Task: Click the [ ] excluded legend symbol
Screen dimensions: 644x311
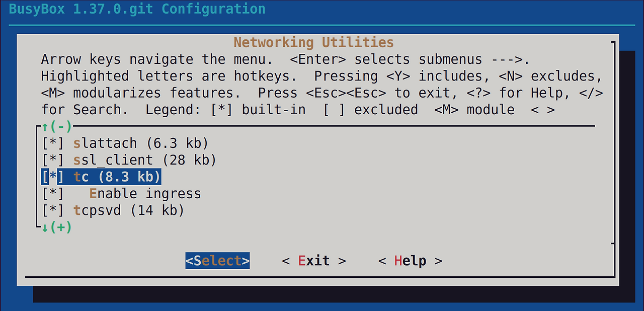Action: (x=334, y=110)
